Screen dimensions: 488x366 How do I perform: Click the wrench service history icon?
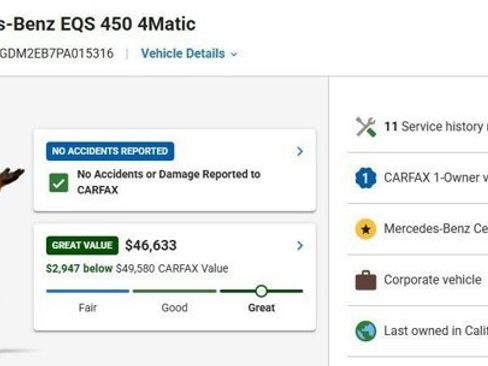366,127
